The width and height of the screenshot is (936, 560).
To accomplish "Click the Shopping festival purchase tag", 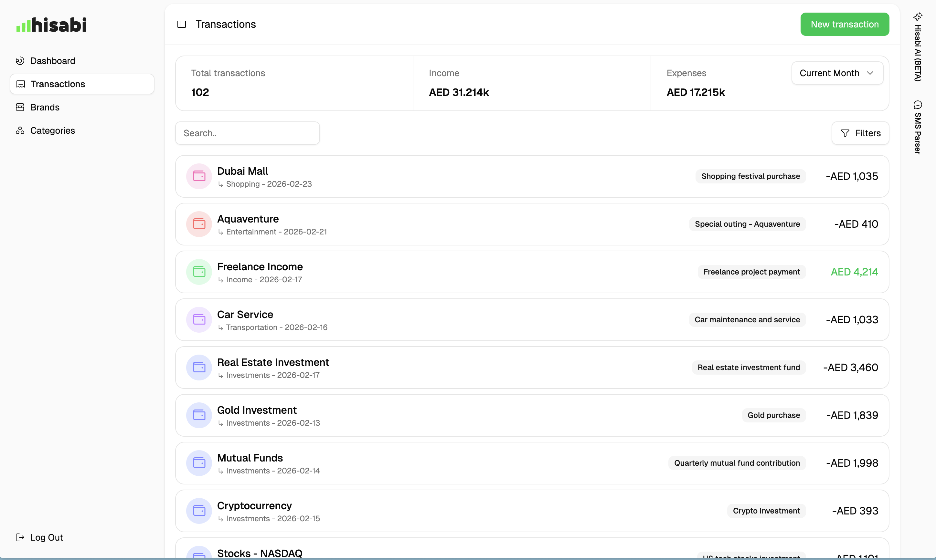I will [x=750, y=176].
